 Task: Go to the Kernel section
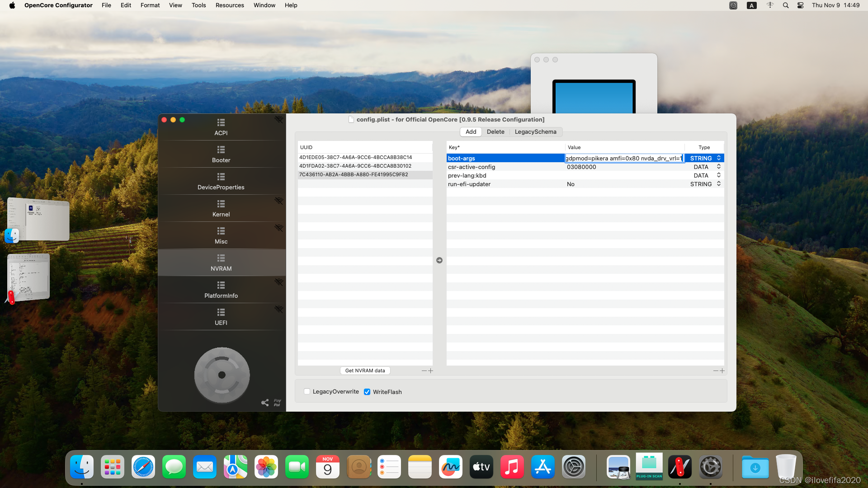[221, 208]
